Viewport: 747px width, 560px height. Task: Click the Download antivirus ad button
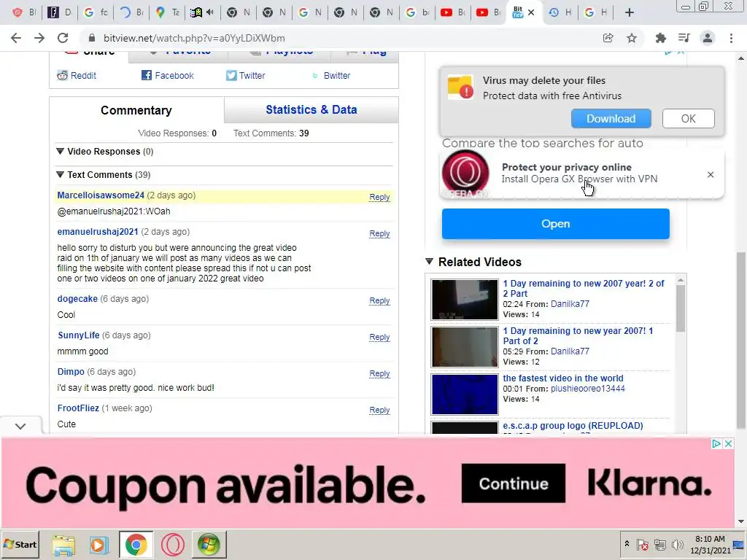pyautogui.click(x=611, y=119)
